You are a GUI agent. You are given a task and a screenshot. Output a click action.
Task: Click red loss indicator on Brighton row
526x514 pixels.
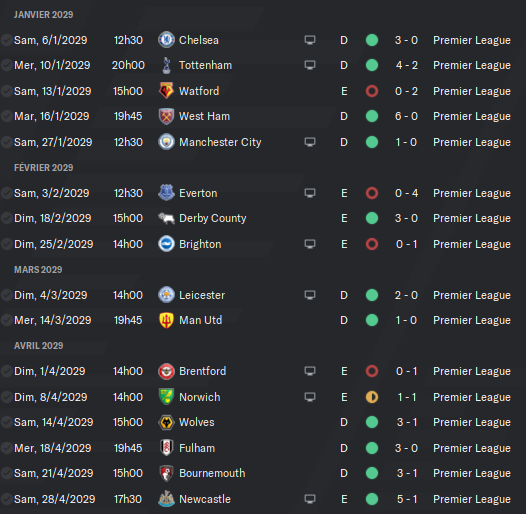coord(372,244)
